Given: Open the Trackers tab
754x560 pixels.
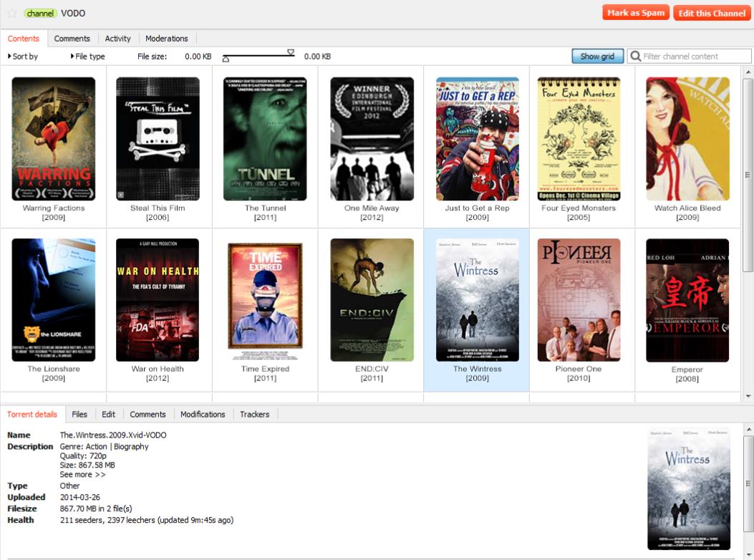Looking at the screenshot, I should [255, 414].
